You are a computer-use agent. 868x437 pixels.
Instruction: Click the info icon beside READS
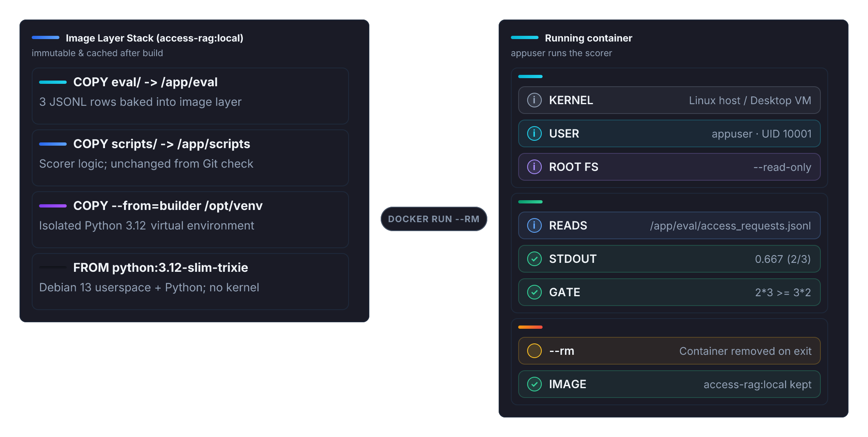[534, 225]
